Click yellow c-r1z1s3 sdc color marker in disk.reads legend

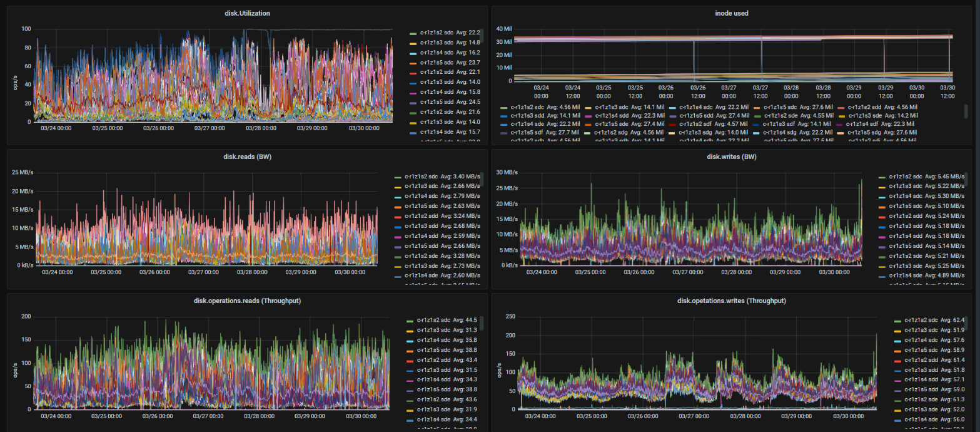click(397, 187)
